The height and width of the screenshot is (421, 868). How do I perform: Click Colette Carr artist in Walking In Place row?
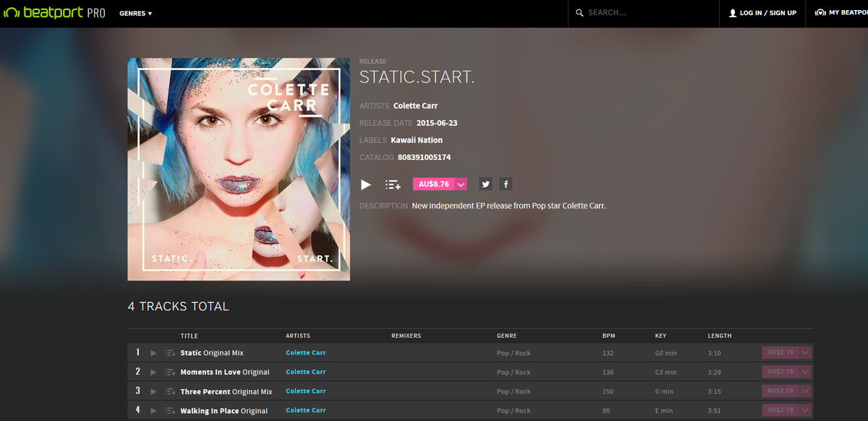(306, 410)
